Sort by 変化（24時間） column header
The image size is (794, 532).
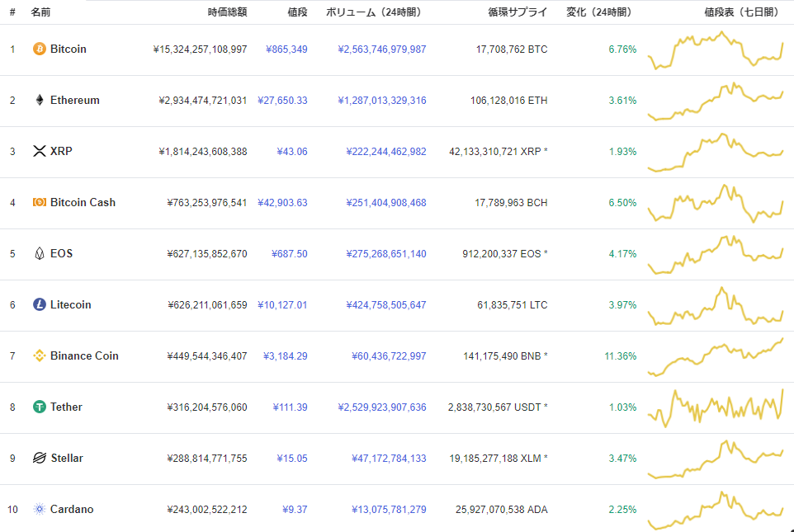[x=601, y=12]
